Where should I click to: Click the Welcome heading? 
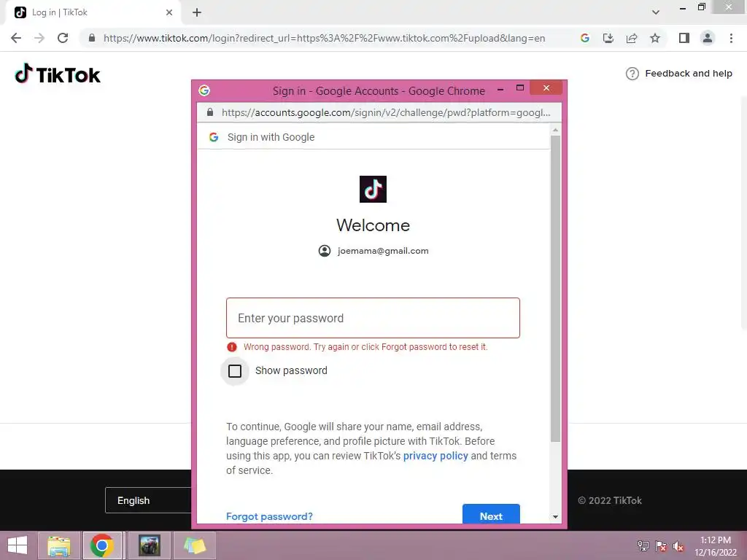373,225
